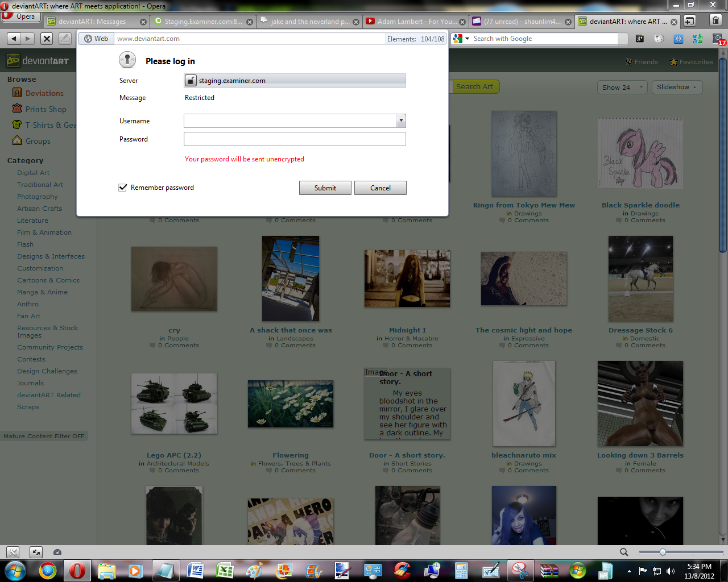Switch to the (77 unread) shaunlim mail tab
This screenshot has height=582, width=728.
click(x=522, y=22)
